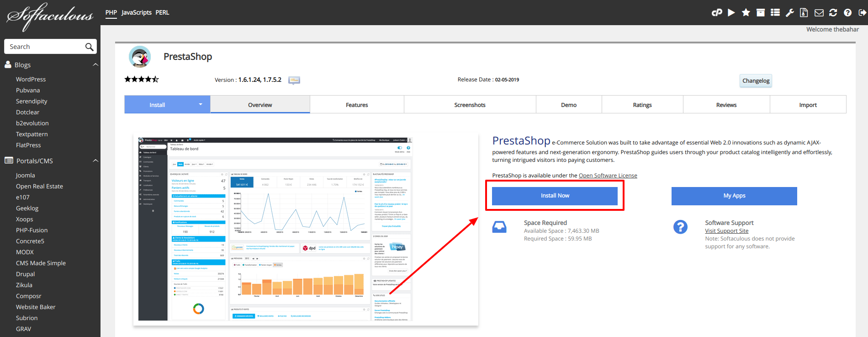The height and width of the screenshot is (337, 868).
Task: Open Serendipity in the sidebar
Action: point(32,101)
